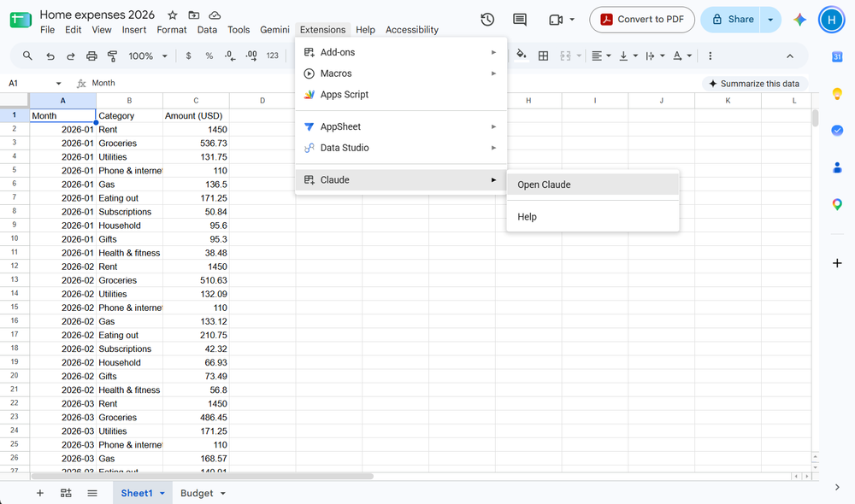Viewport: 855px width, 504px height.
Task: Click the formula bar input
Action: pyautogui.click(x=392, y=84)
